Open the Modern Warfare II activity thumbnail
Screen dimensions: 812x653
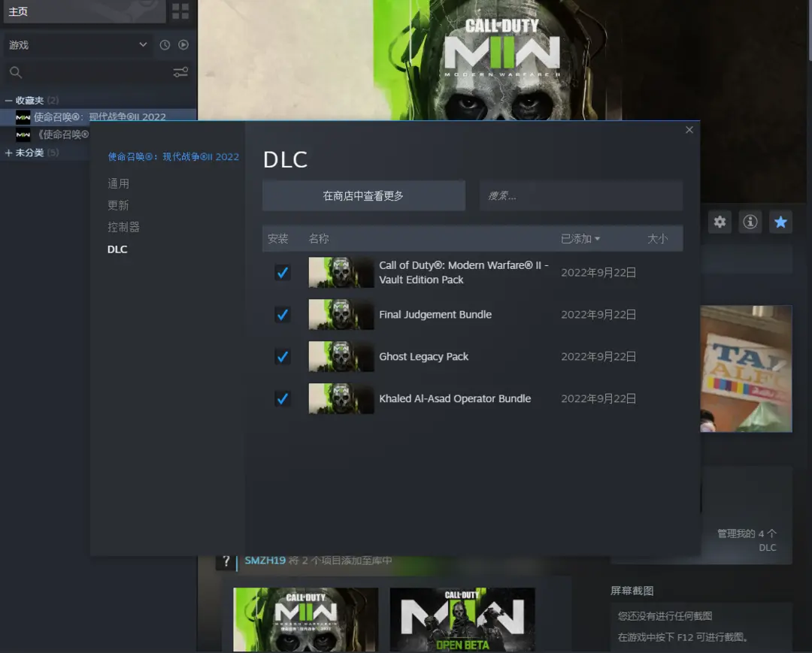305,619
